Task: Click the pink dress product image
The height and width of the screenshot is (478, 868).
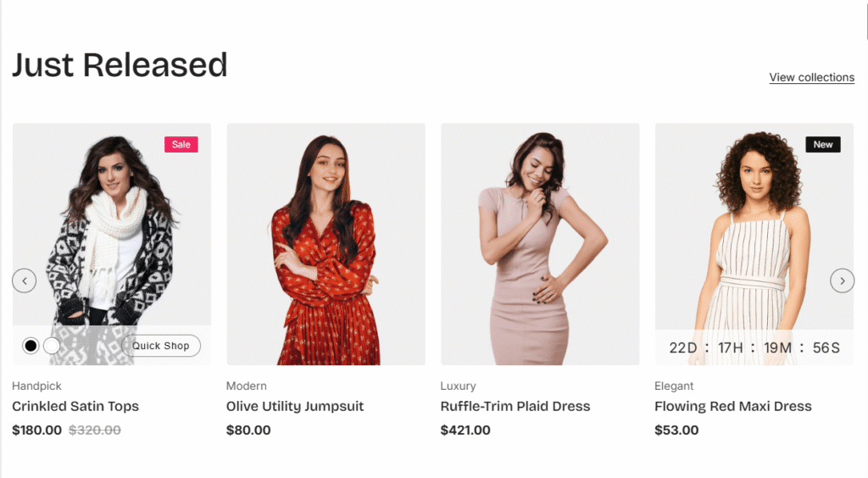Action: click(540, 246)
